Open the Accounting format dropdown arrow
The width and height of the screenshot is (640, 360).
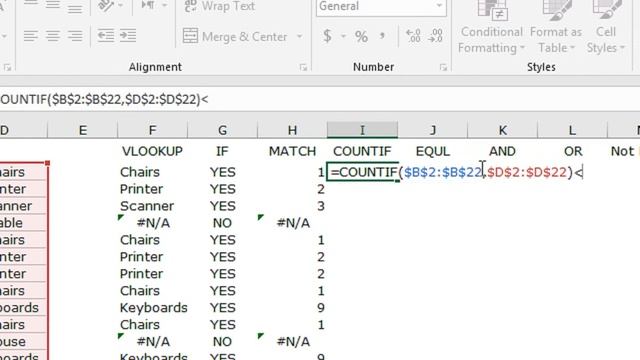[x=343, y=37]
